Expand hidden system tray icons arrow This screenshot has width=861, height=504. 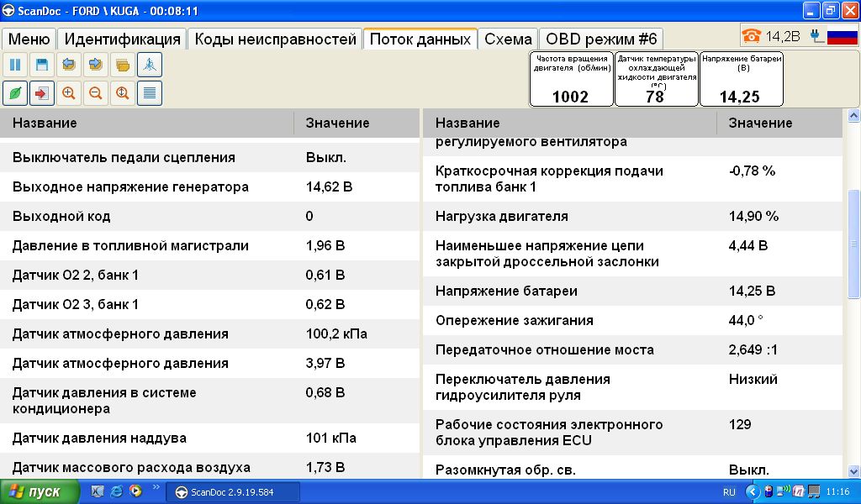753,491
